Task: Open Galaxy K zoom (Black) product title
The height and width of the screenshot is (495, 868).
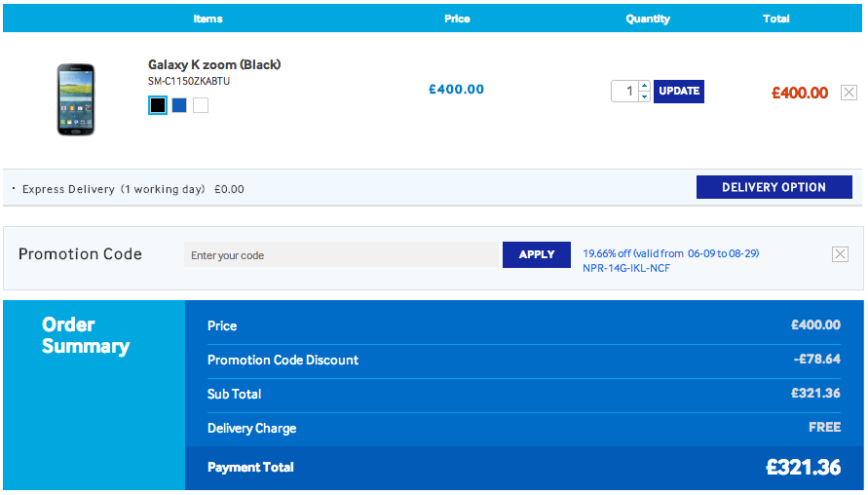Action: click(x=214, y=64)
